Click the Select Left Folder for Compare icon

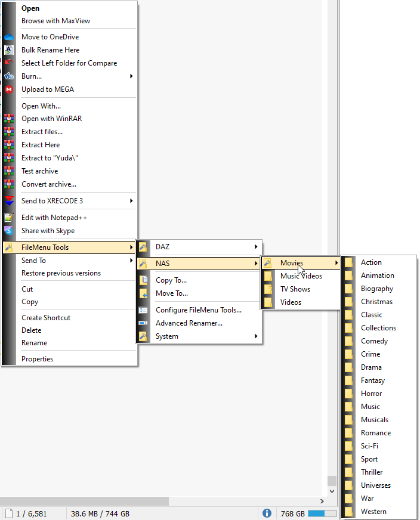tap(9, 62)
